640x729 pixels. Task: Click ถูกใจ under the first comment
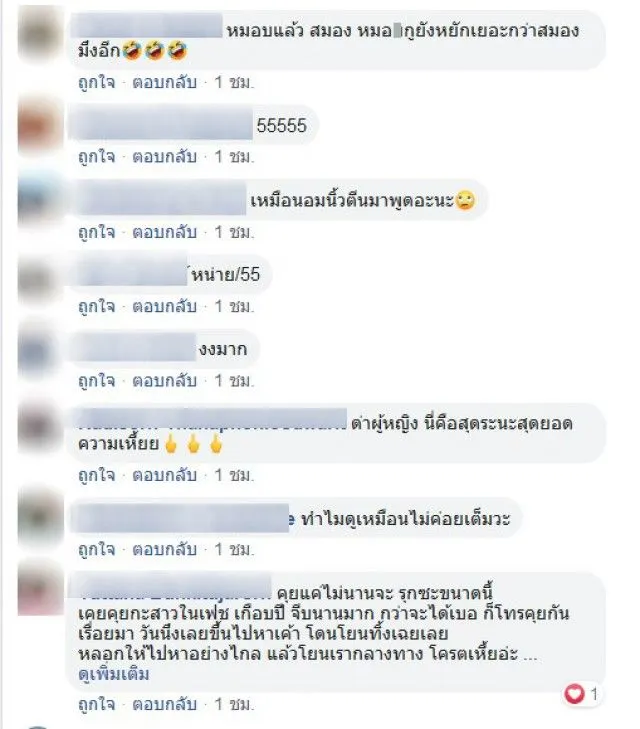(97, 82)
